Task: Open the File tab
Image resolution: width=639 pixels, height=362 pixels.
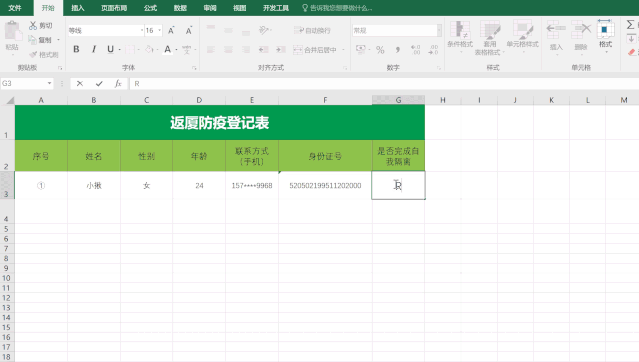Action: [x=15, y=8]
